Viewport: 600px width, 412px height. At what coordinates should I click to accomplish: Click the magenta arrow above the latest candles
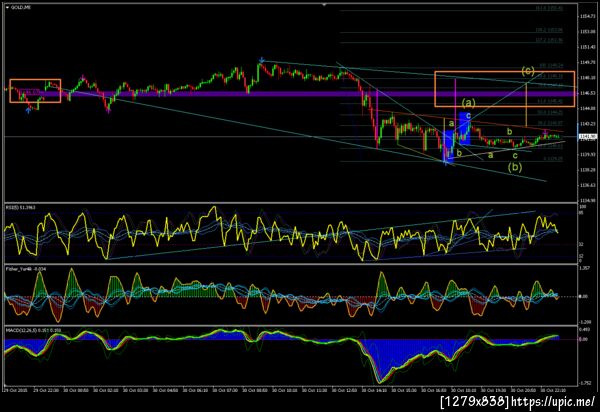[545, 132]
